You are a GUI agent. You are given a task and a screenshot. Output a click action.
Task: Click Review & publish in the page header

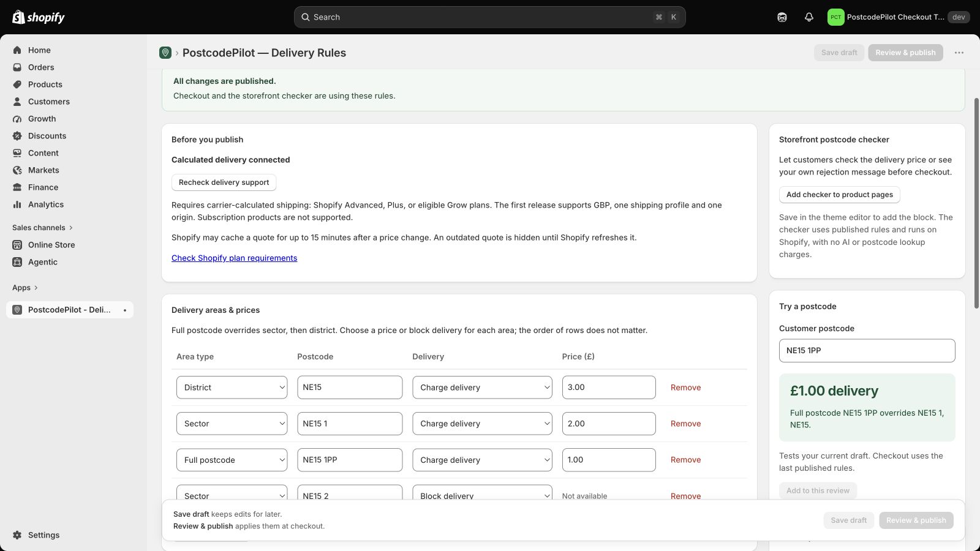point(905,53)
